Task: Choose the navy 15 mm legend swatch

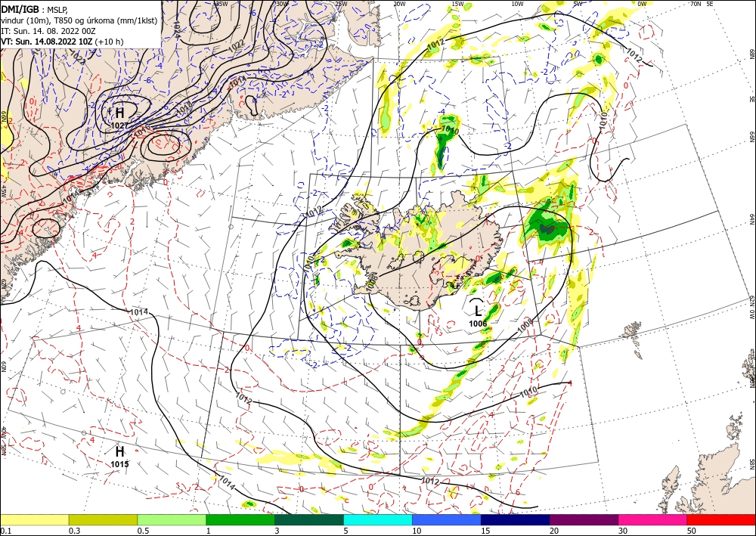Action: pyautogui.click(x=515, y=519)
